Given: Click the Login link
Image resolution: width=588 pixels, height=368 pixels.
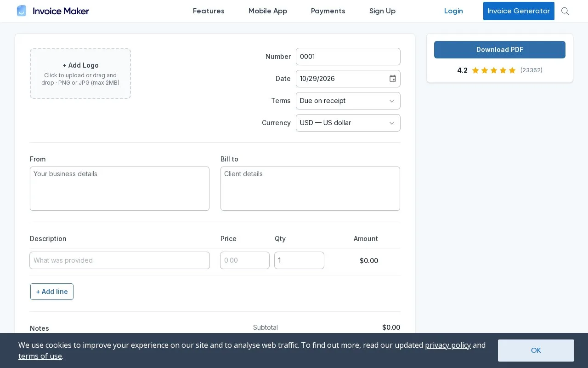Looking at the screenshot, I should pyautogui.click(x=453, y=11).
